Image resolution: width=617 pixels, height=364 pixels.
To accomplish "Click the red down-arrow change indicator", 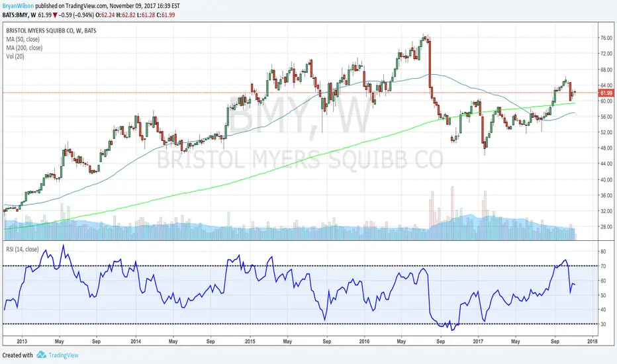I will tap(56, 15).
